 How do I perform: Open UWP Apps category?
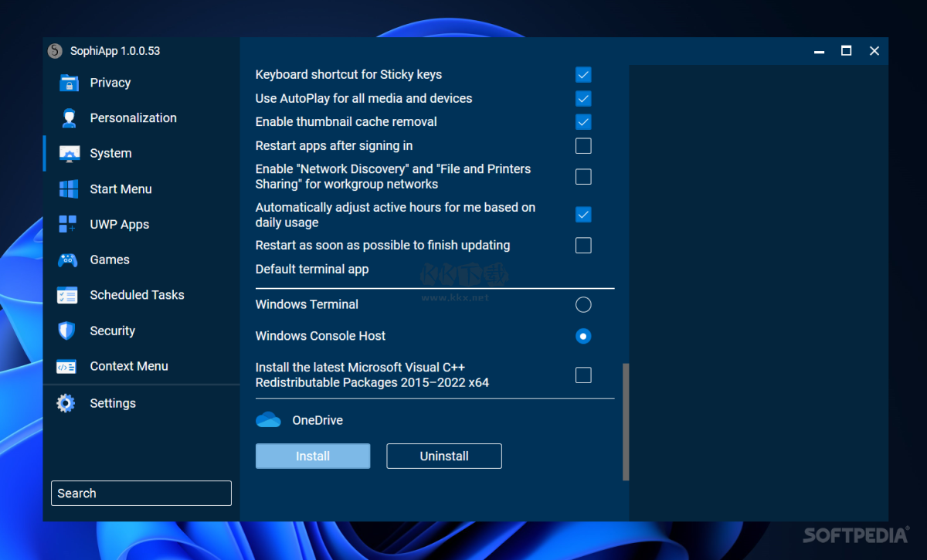(120, 225)
